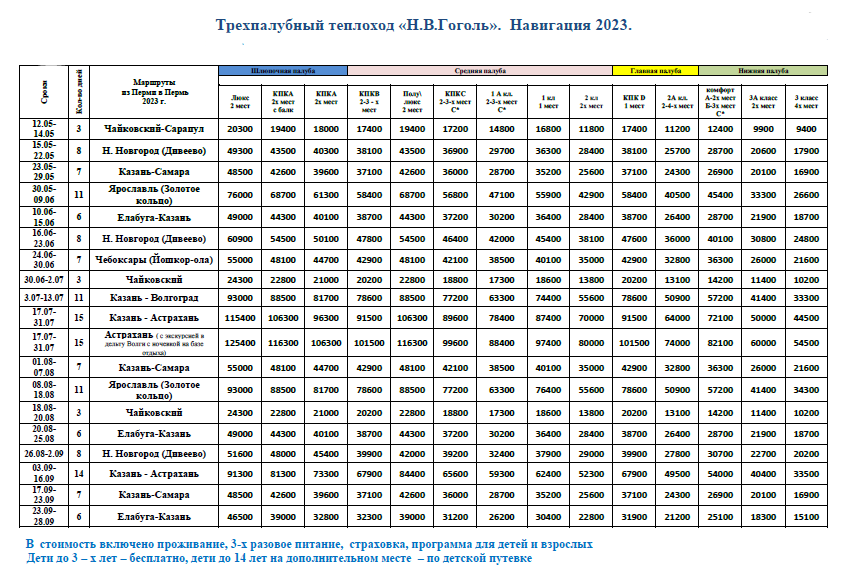Select the 3 класс price '44500'
Image resolution: width=849 pixels, height=586 pixels.
point(806,318)
